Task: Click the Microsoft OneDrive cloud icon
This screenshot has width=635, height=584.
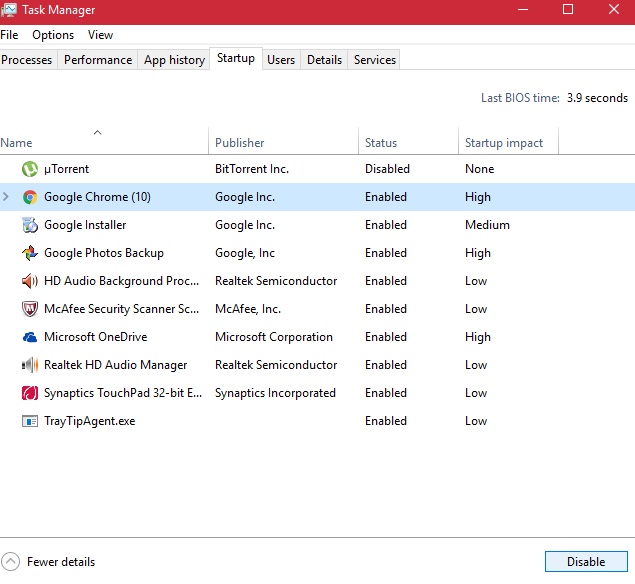Action: 30,337
